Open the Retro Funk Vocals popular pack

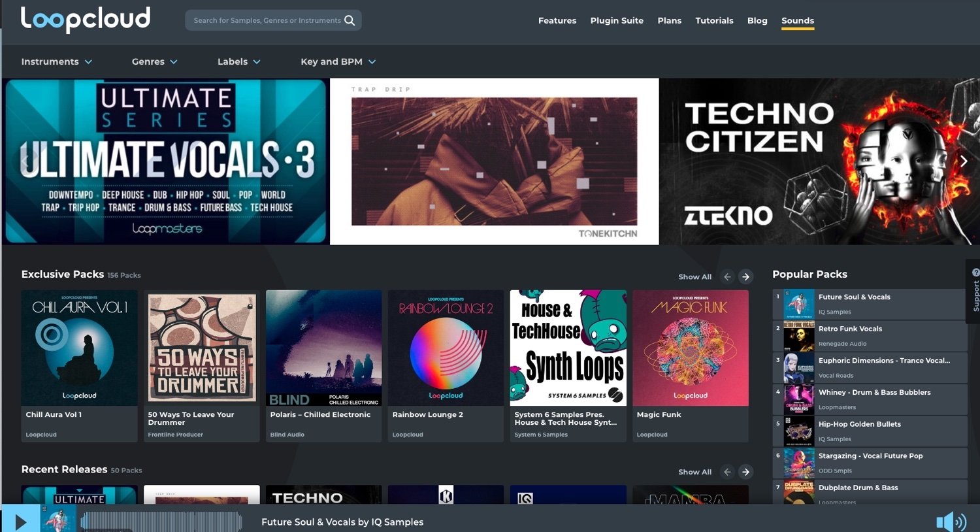(850, 329)
